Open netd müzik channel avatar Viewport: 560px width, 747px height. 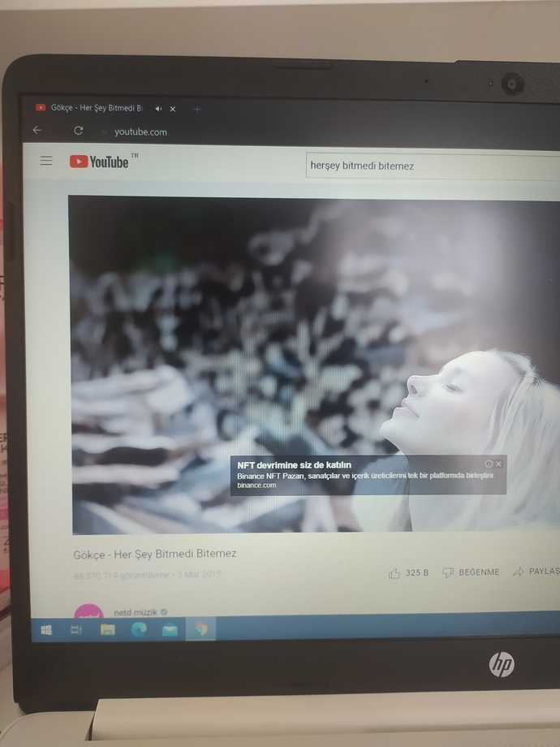[89, 611]
